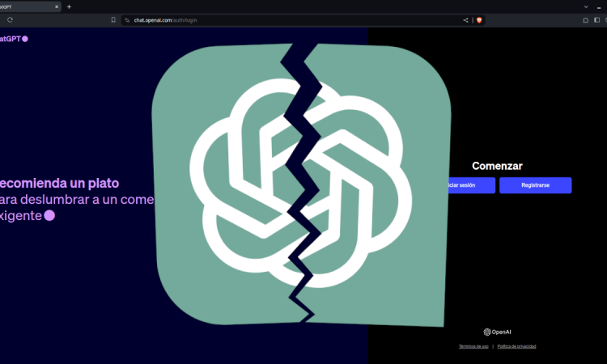Bookmark this page with the bookmark icon
The height and width of the screenshot is (364, 607).
(113, 19)
